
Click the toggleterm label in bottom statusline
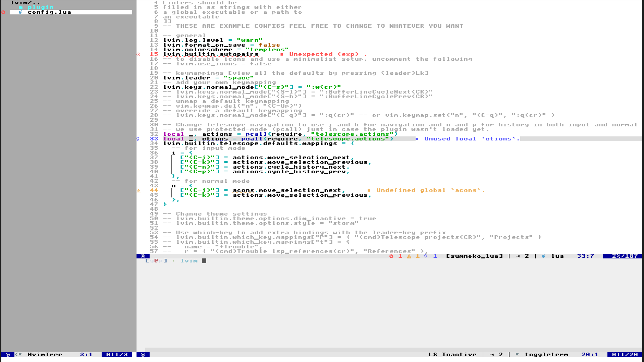pos(546,355)
